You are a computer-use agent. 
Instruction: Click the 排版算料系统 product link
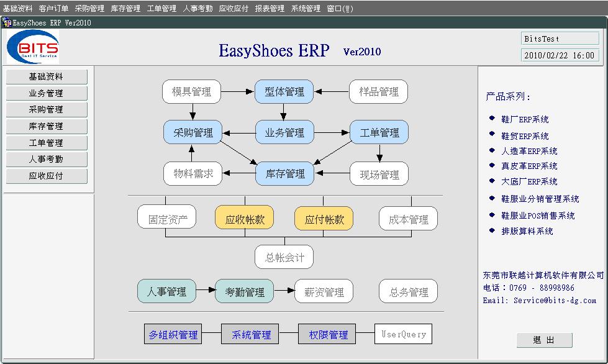(x=527, y=231)
